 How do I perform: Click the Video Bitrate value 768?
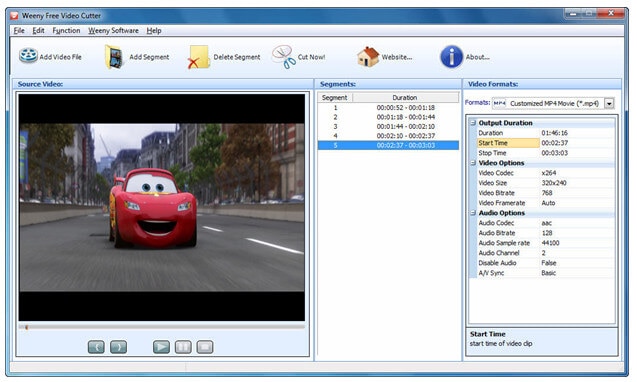click(x=547, y=193)
